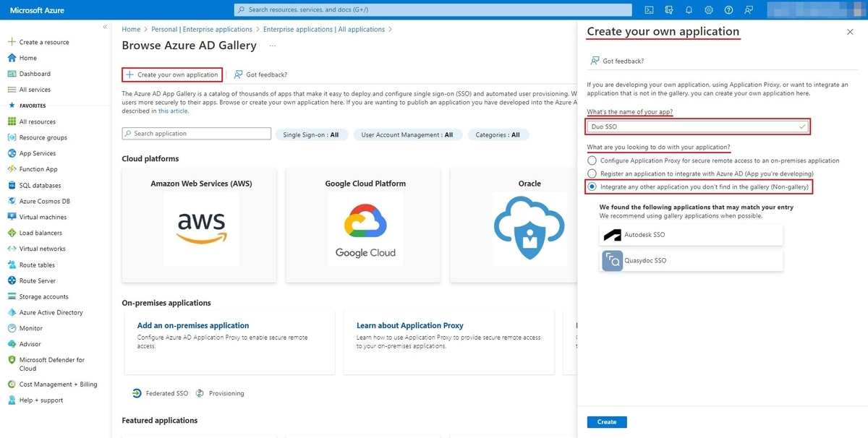Click Got feedback in the create panel
This screenshot has width=868, height=438.
[x=617, y=61]
